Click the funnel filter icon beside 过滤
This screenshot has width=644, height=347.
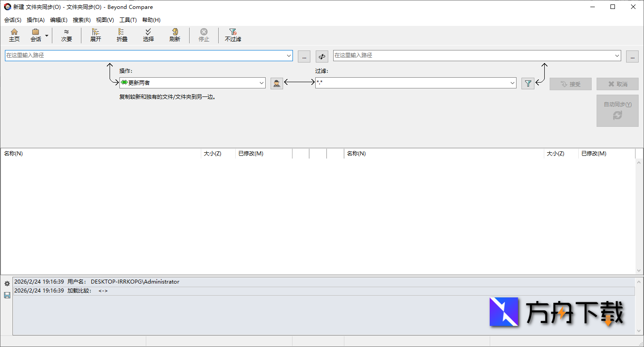528,84
